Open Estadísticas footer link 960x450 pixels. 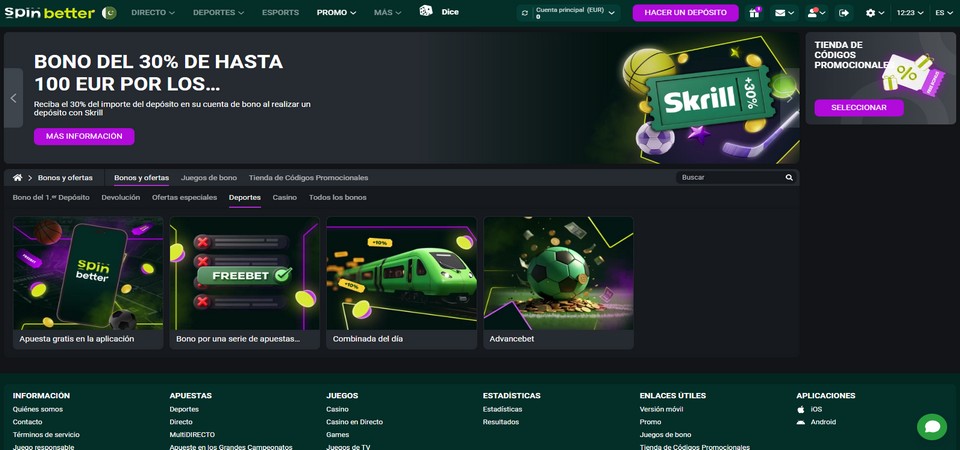pyautogui.click(x=503, y=409)
